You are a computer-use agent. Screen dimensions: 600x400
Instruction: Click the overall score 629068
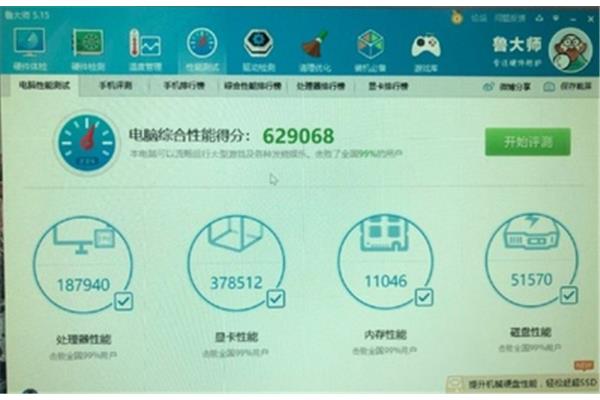[x=298, y=136]
